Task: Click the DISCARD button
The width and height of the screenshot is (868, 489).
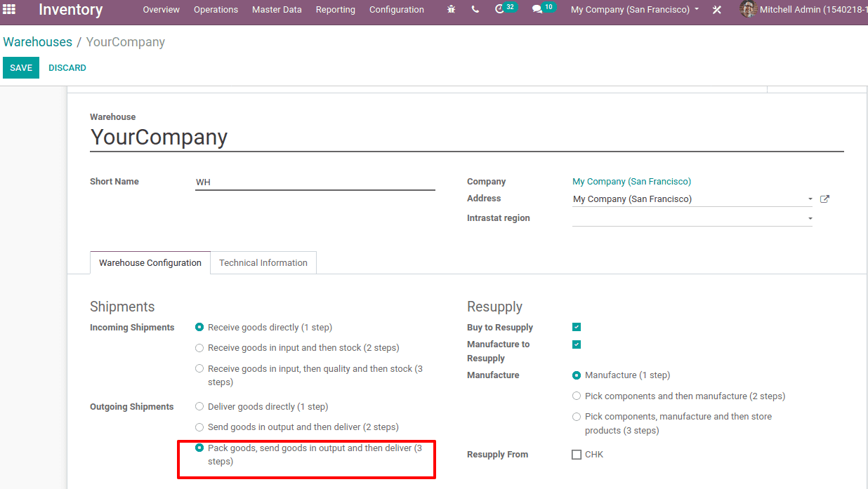Action: pyautogui.click(x=67, y=68)
